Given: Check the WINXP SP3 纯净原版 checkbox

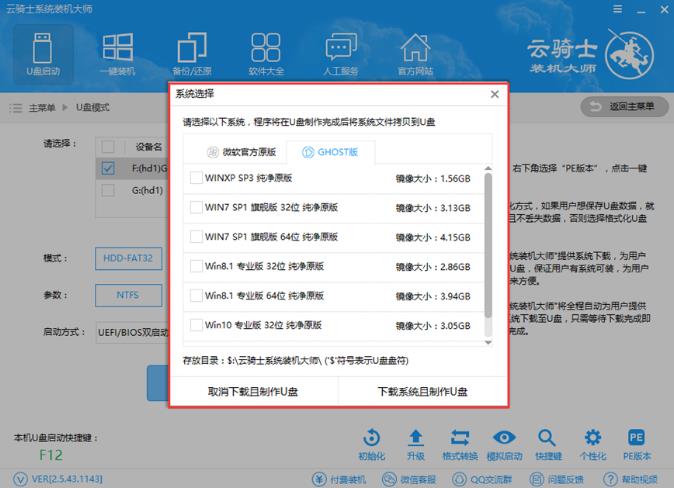Looking at the screenshot, I should (196, 178).
